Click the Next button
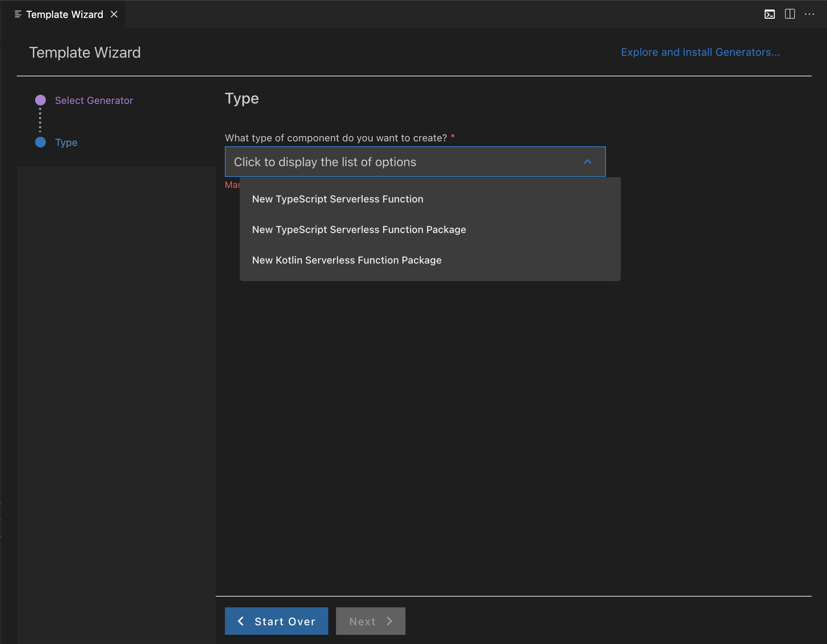This screenshot has width=827, height=644. (x=371, y=620)
